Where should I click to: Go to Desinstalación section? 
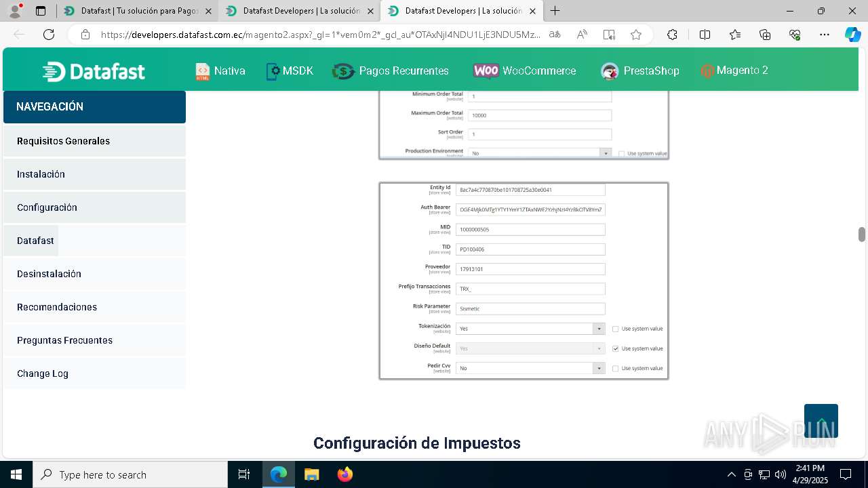click(94, 274)
